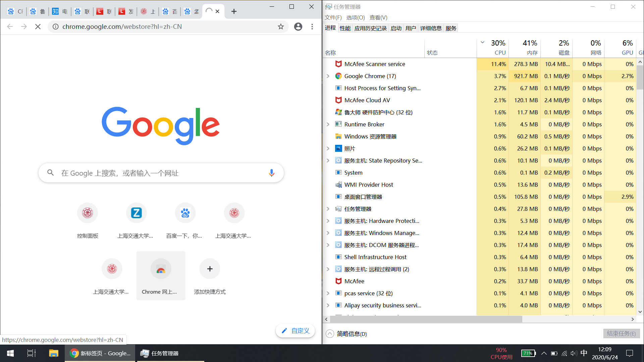The height and width of the screenshot is (362, 644).
Task: Open a new Chrome tab with plus button
Action: [234, 11]
